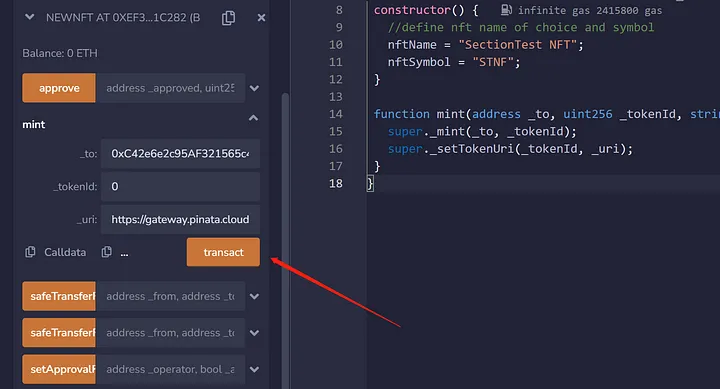The width and height of the screenshot is (720, 389).
Task: Copy the NEWNFT contract address
Action: coord(228,18)
